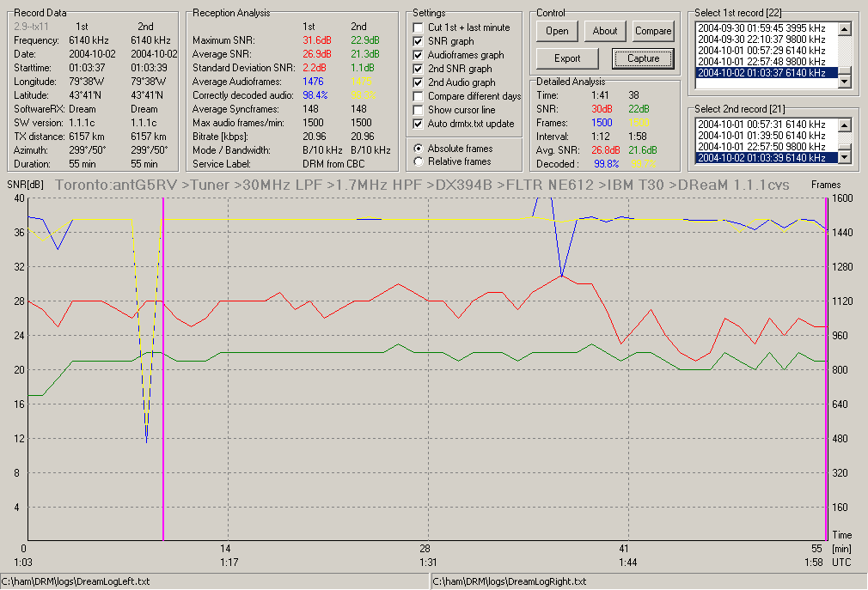Disable the 2nd SNR graph
The image size is (868, 590).
click(x=419, y=69)
